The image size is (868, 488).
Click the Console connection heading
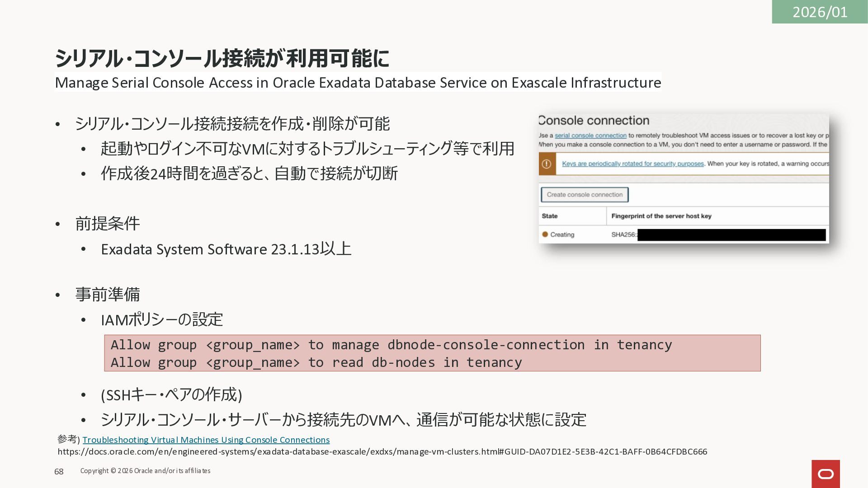[594, 121]
